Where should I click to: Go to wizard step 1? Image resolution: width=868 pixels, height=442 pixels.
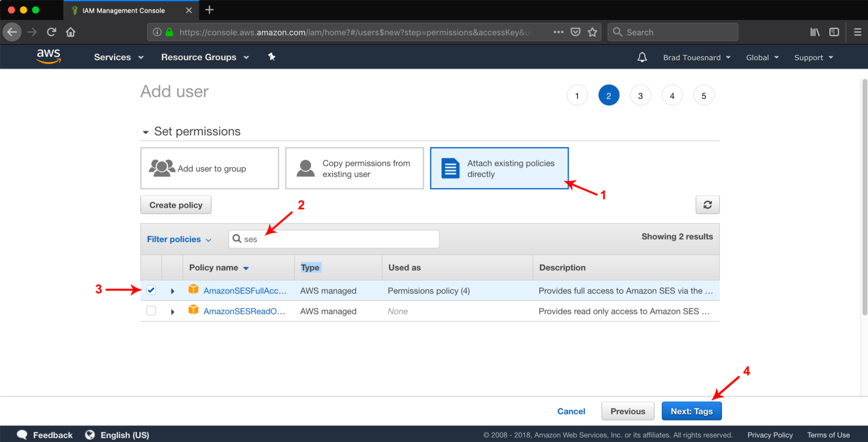click(577, 96)
